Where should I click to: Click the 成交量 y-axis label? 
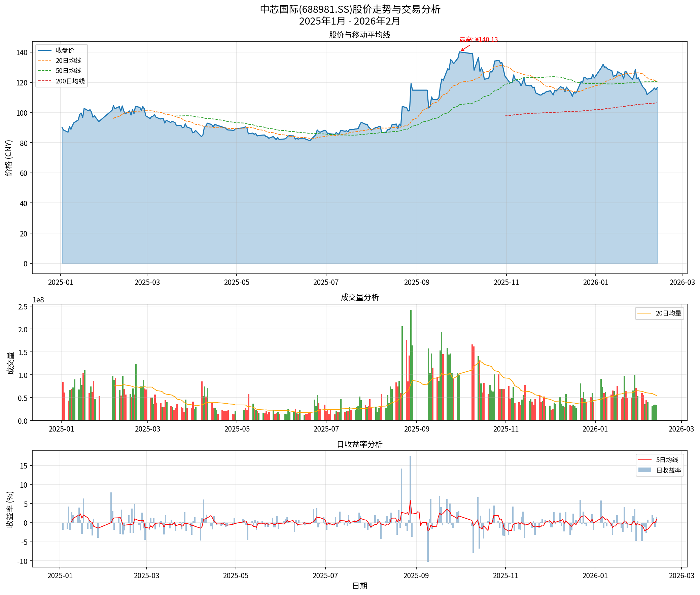[x=10, y=363]
